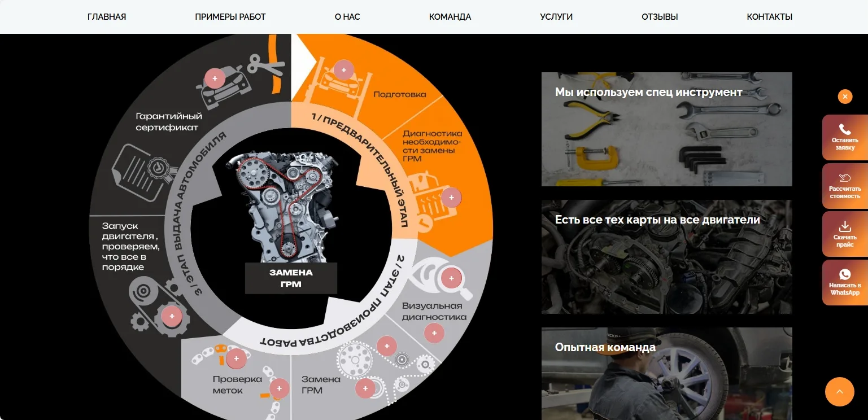
Task: Open Есть все тех карты на все двигатели card
Action: tap(667, 257)
